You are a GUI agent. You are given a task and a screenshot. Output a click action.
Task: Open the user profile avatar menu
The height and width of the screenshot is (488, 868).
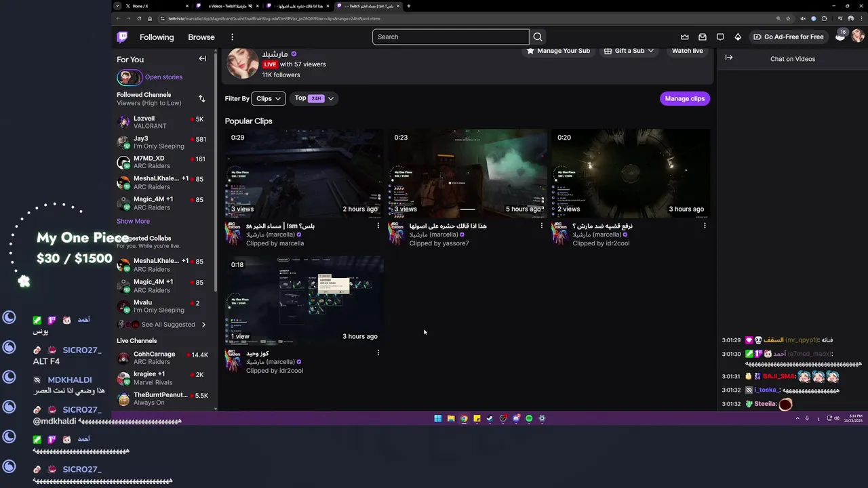tap(858, 37)
